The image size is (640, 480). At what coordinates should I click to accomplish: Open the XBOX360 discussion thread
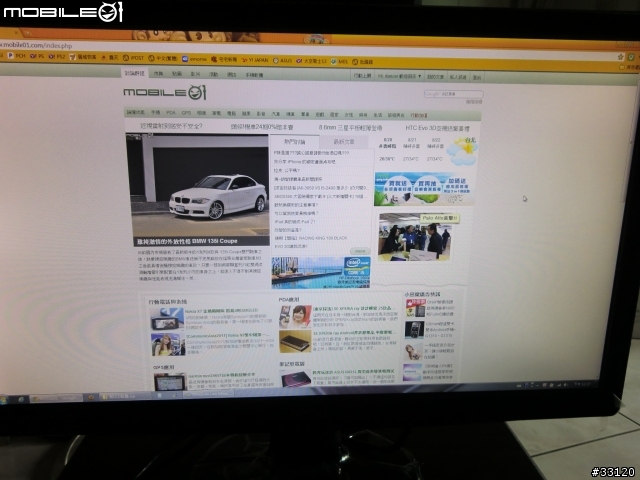[319, 196]
